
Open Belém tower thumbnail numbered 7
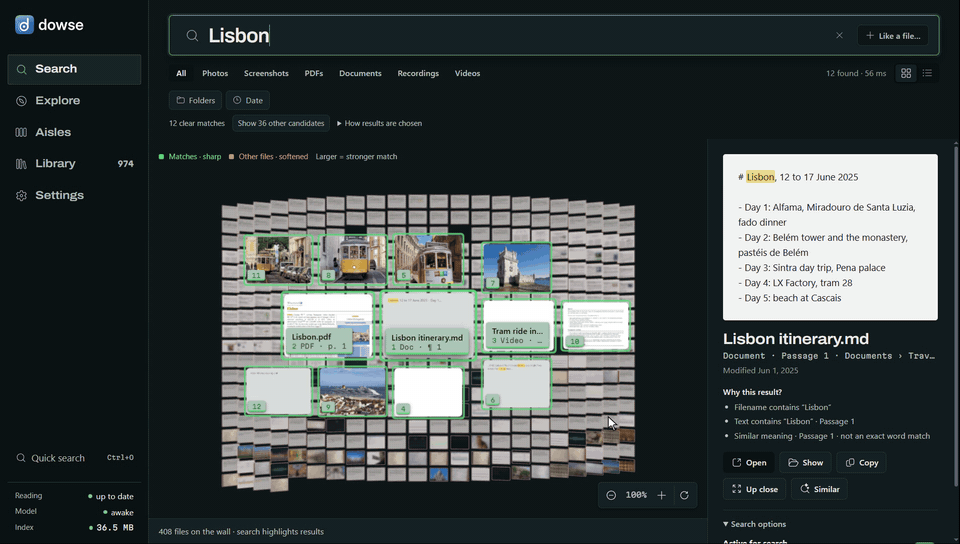pyautogui.click(x=517, y=267)
